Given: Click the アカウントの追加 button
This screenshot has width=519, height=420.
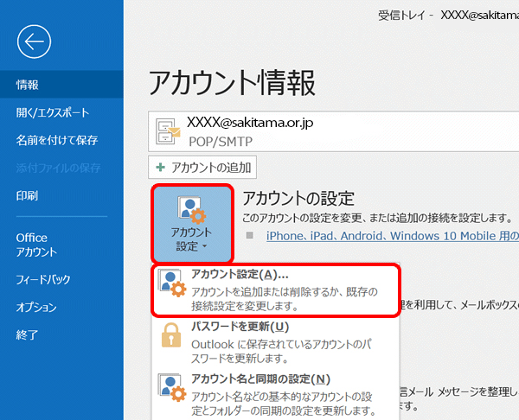Looking at the screenshot, I should point(202,168).
